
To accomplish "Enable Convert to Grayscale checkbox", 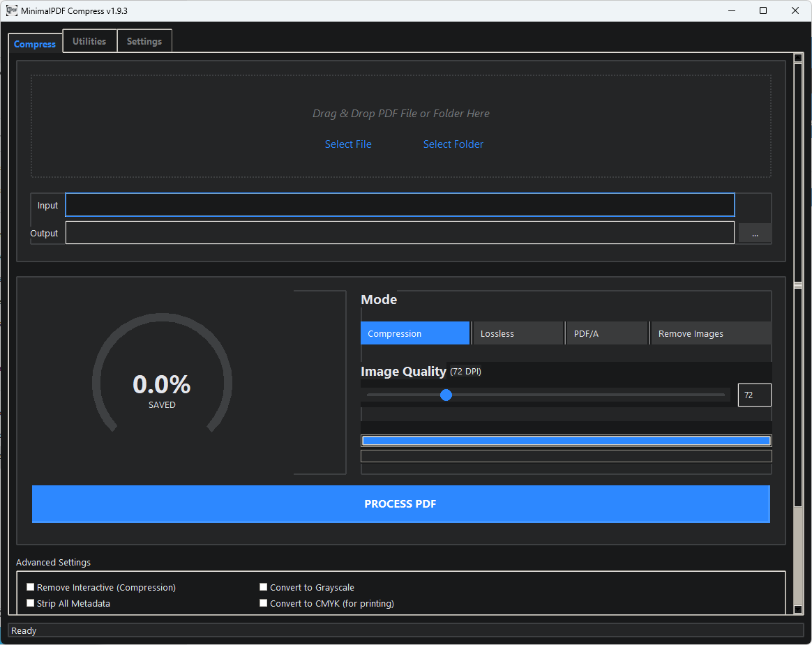I will point(264,587).
